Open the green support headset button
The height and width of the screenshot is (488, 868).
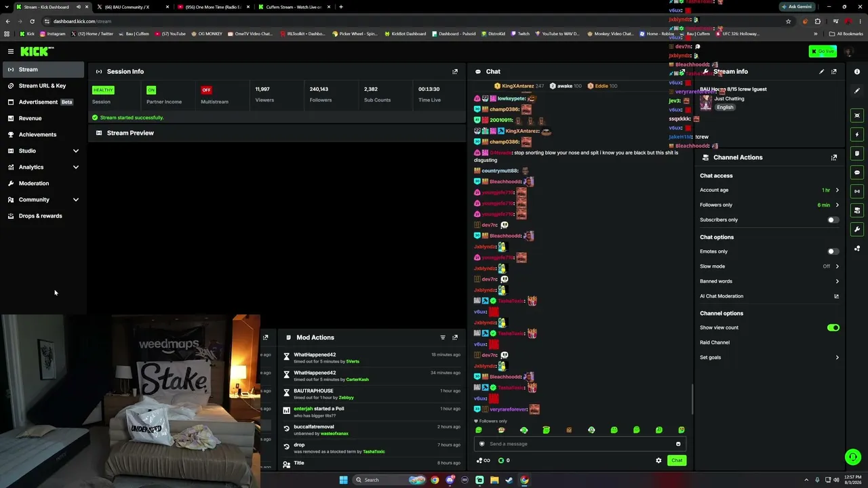click(x=853, y=457)
